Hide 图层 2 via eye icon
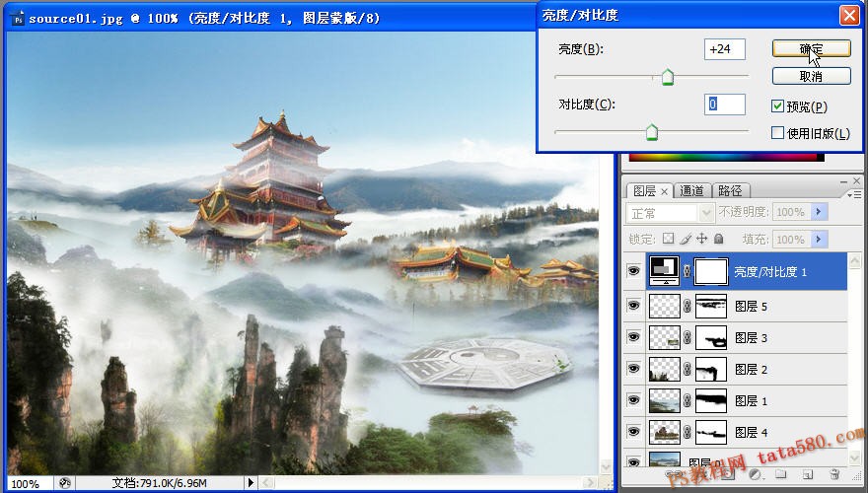 coord(634,369)
